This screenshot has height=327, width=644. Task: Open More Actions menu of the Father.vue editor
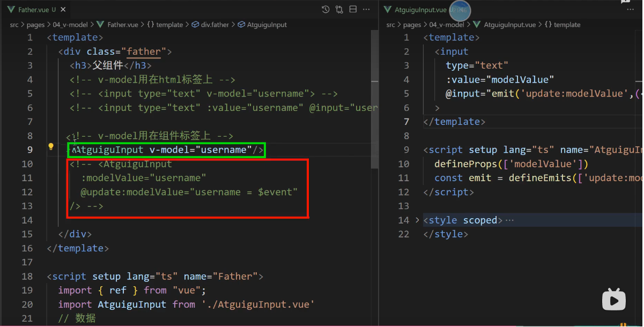366,10
